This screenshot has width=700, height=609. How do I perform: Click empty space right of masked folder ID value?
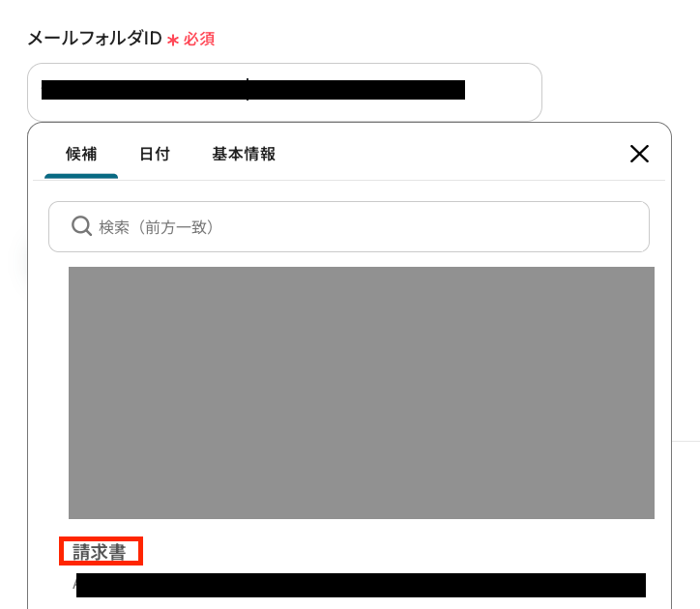(502, 90)
